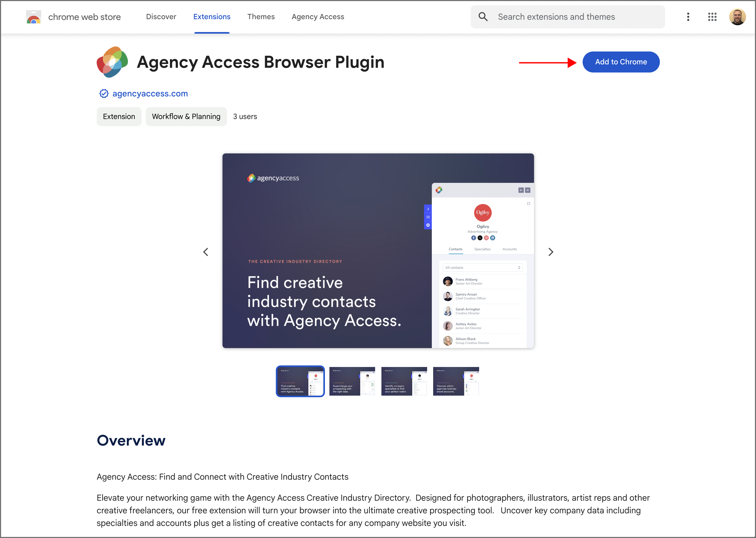Open the Google apps grid launcher
This screenshot has width=756, height=538.
712,17
